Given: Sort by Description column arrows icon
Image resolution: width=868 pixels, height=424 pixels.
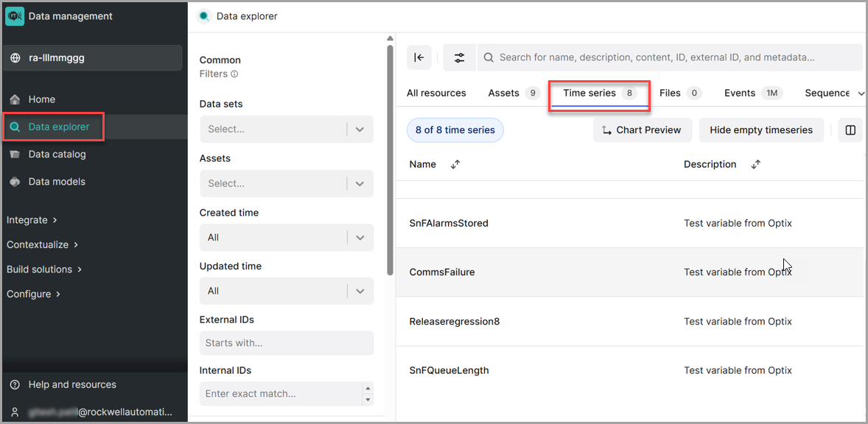Looking at the screenshot, I should coord(755,164).
